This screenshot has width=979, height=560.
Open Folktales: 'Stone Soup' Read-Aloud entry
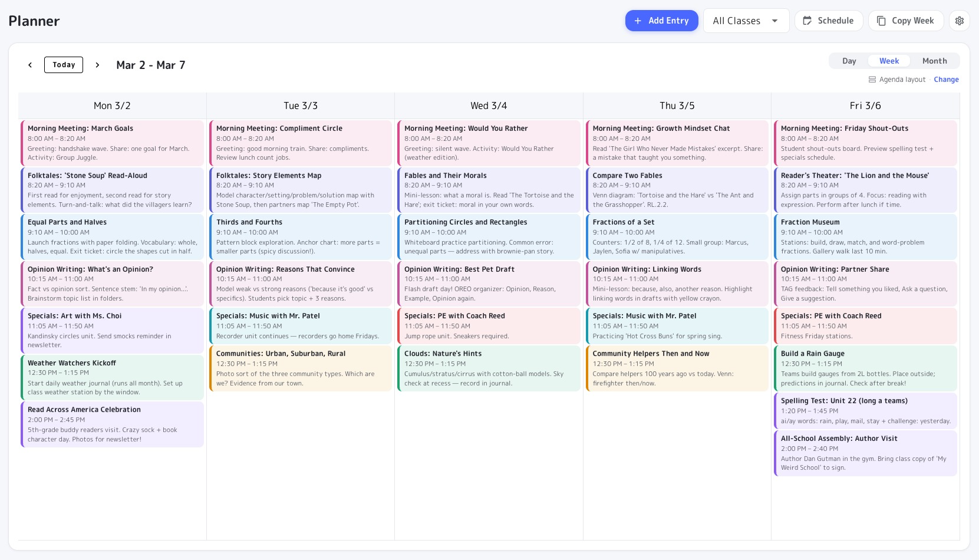pos(112,190)
